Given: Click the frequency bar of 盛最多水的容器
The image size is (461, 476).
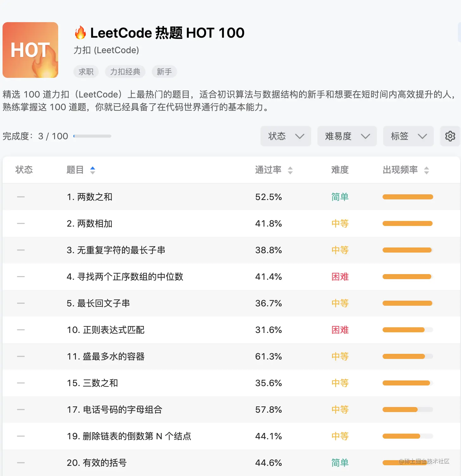Looking at the screenshot, I should click(407, 356).
